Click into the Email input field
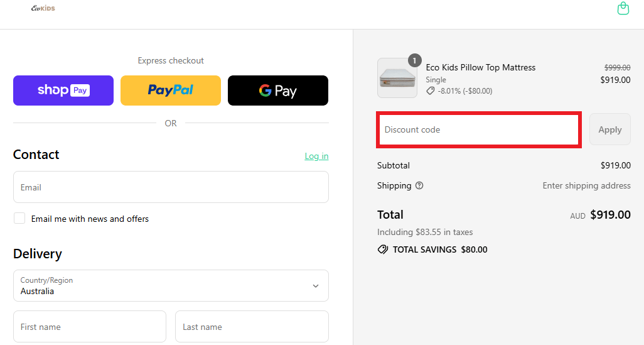 coord(171,187)
